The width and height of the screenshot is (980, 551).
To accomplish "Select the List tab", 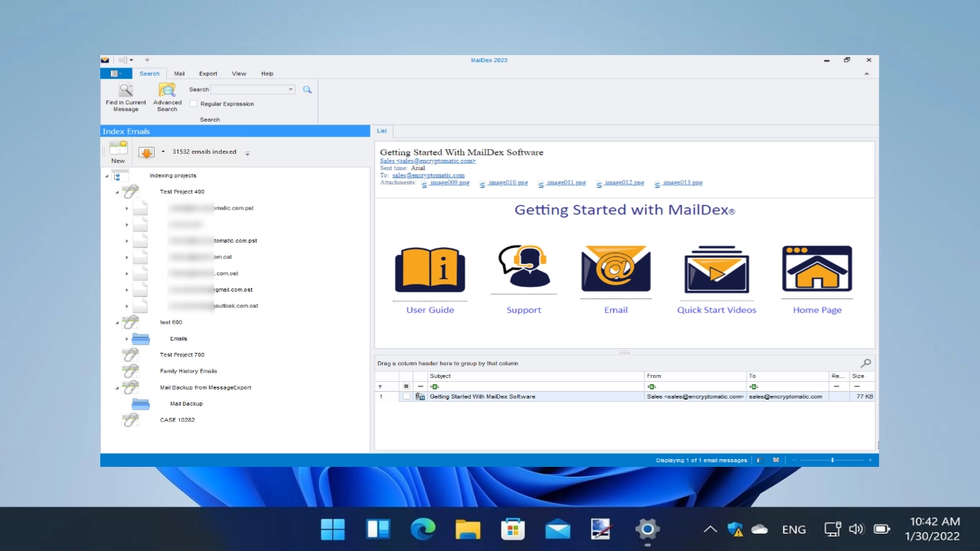I will [x=382, y=131].
